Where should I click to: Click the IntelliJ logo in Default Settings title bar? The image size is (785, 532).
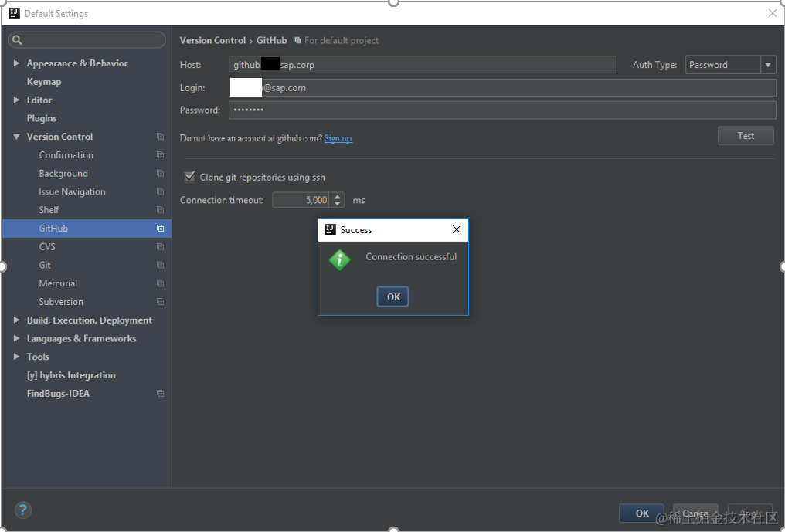click(15, 13)
